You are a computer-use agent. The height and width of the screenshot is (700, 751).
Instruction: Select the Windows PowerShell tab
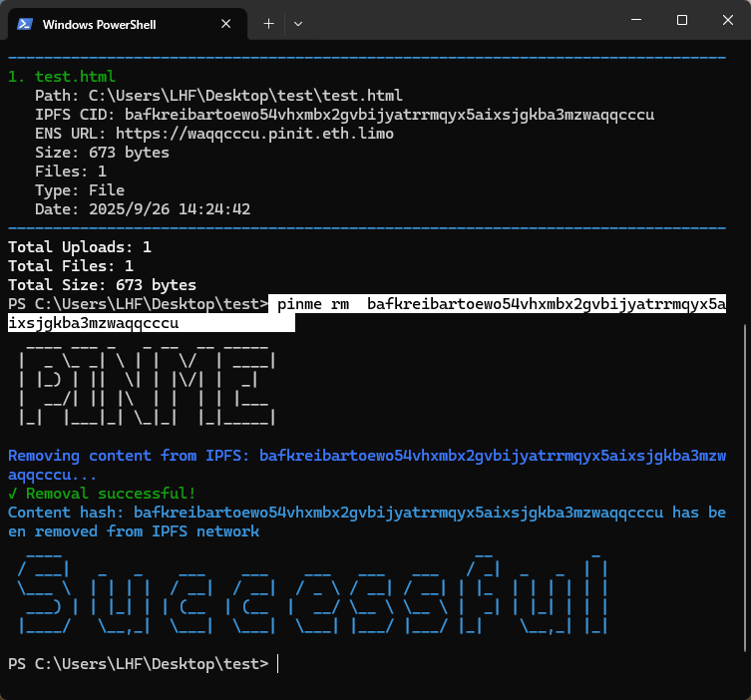coord(128,24)
